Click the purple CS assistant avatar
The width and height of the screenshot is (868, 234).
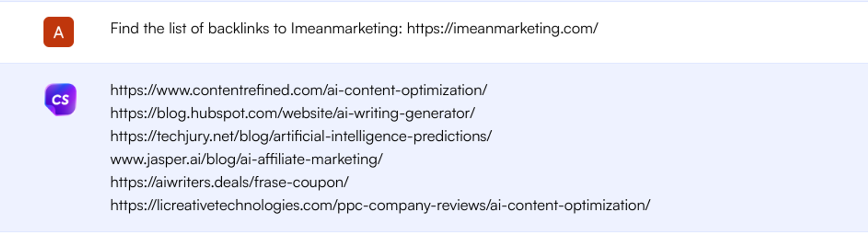pos(60,99)
